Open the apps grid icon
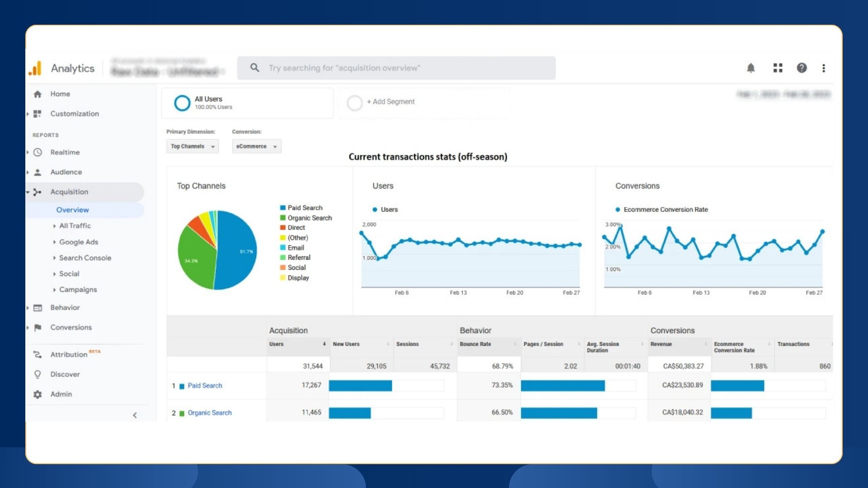Screen dimensions: 868x488 (778, 68)
